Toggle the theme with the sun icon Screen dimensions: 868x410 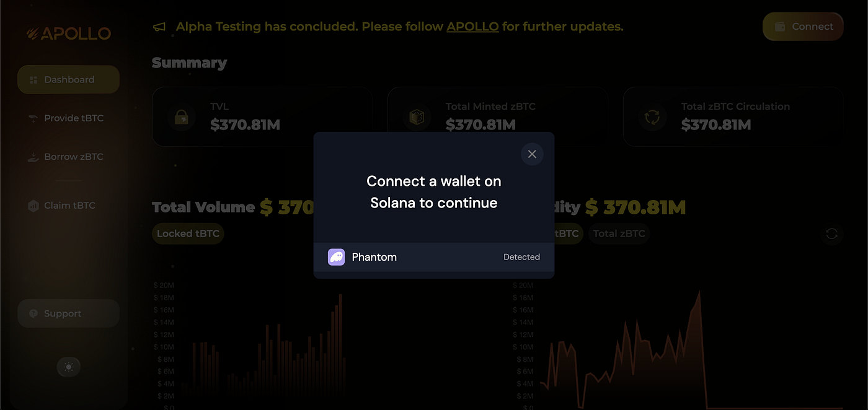[x=68, y=367]
